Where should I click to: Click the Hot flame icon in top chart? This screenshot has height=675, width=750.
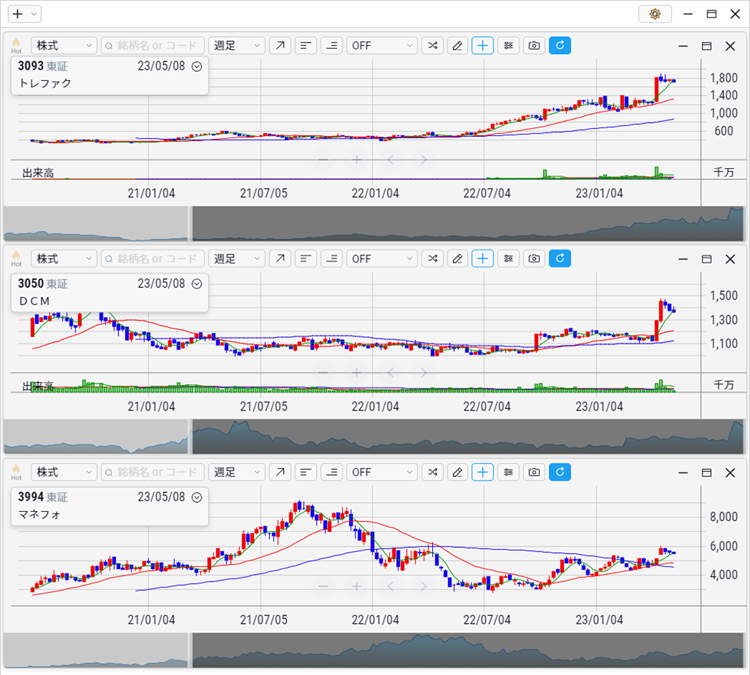(x=15, y=46)
